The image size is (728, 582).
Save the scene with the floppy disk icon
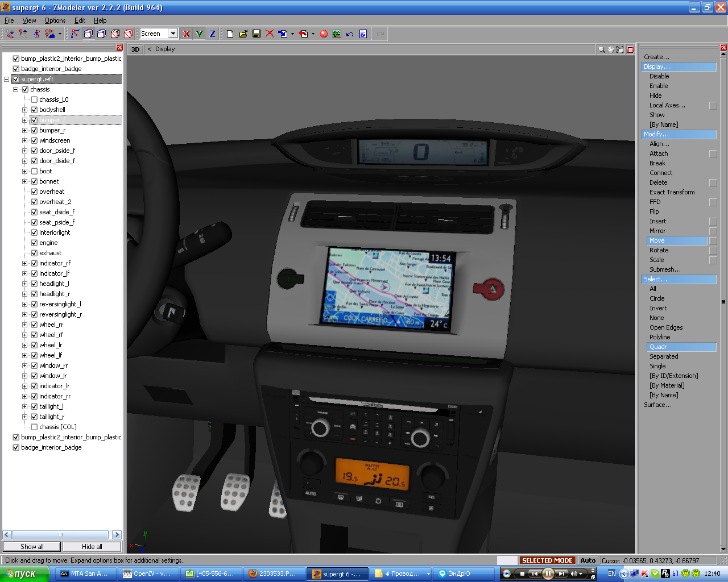click(257, 34)
